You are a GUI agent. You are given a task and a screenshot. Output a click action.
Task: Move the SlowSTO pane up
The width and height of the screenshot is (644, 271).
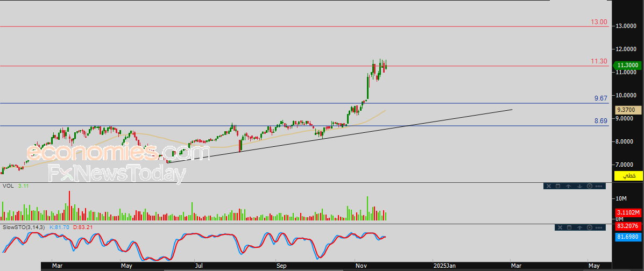click(579, 227)
